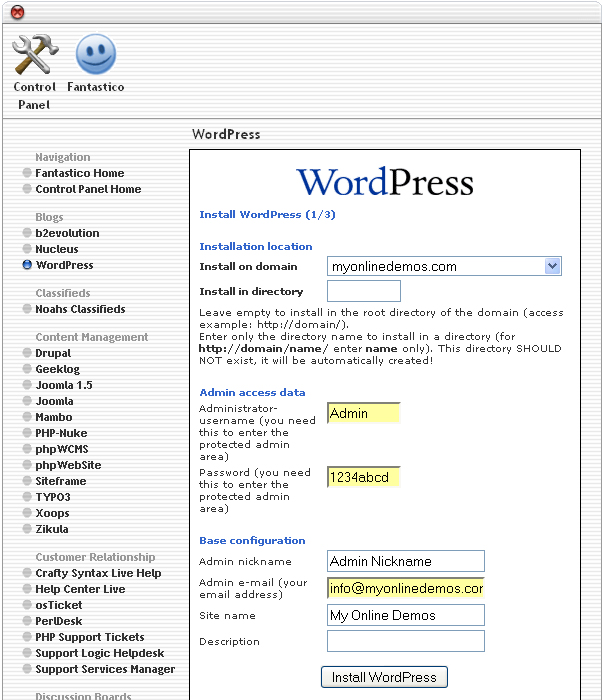Click the Password field containing 1234abcd
Image resolution: width=604 pixels, height=700 pixels.
[x=363, y=477]
